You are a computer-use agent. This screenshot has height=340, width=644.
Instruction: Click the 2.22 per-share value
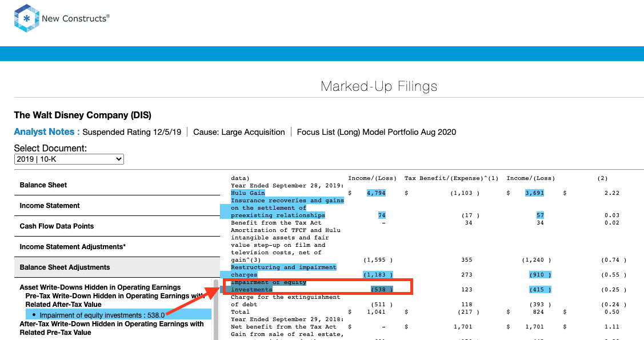click(611, 193)
